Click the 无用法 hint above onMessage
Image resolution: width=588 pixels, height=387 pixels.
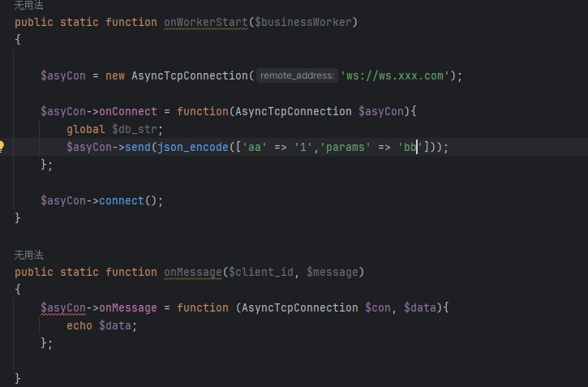pos(29,256)
